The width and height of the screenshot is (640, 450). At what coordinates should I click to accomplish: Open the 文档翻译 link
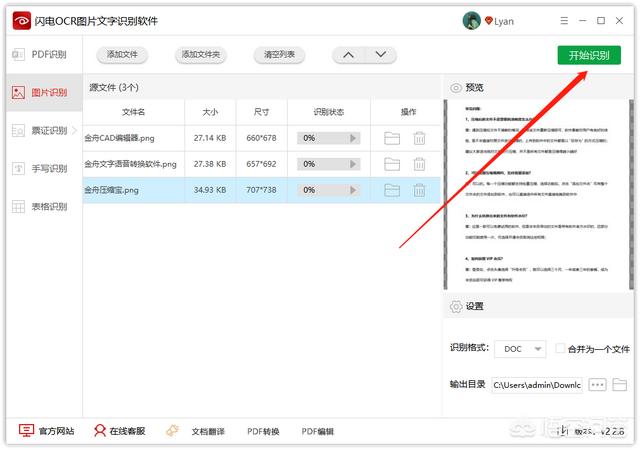click(x=208, y=432)
